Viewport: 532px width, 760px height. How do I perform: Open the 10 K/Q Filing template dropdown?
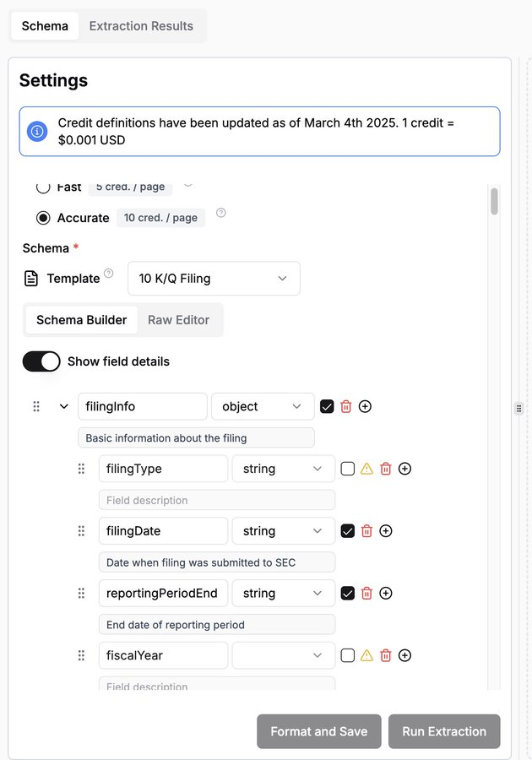214,278
